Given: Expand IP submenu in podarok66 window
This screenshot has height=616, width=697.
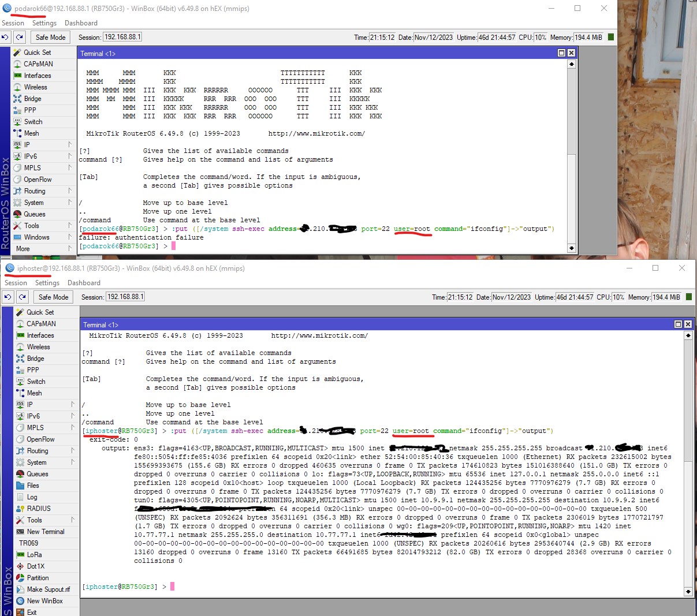Looking at the screenshot, I should click(x=70, y=144).
